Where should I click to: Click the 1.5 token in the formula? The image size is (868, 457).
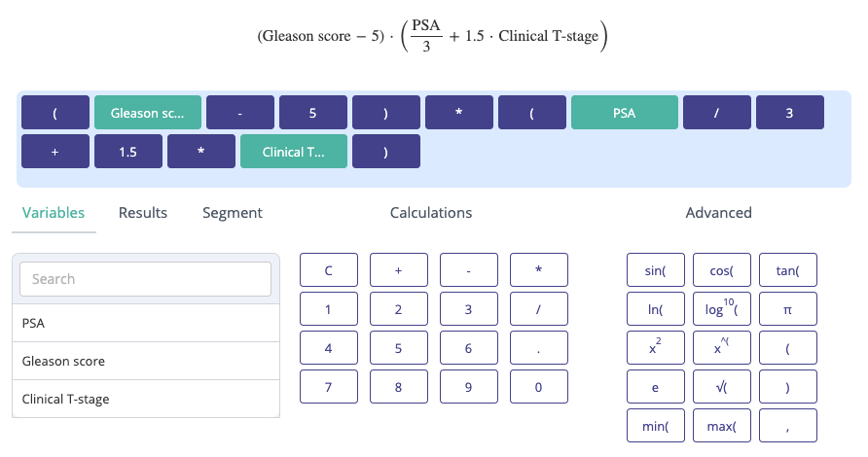coord(128,152)
